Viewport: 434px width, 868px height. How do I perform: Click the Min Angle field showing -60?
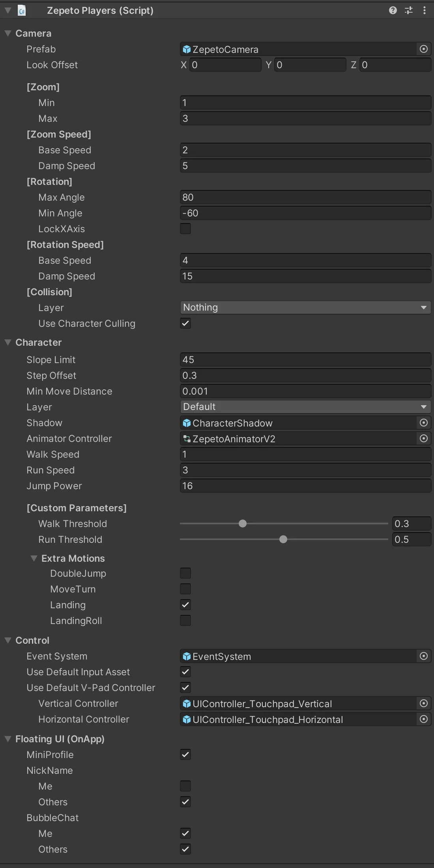pyautogui.click(x=305, y=213)
